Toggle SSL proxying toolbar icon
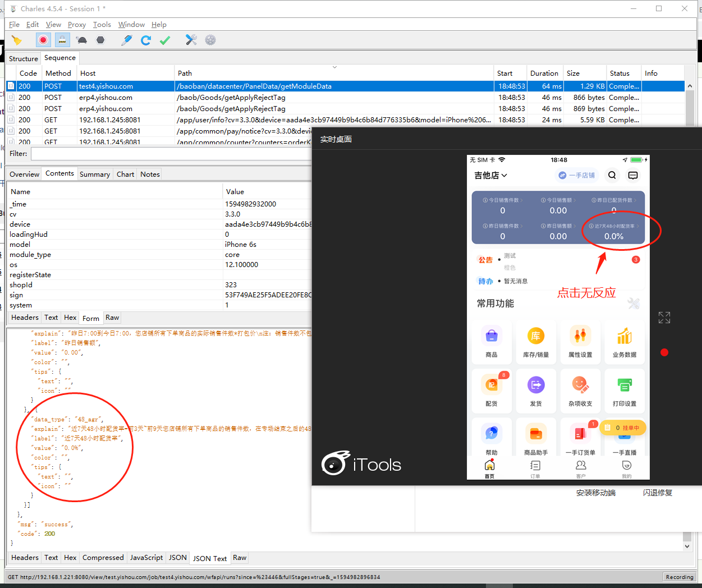 pos(62,40)
